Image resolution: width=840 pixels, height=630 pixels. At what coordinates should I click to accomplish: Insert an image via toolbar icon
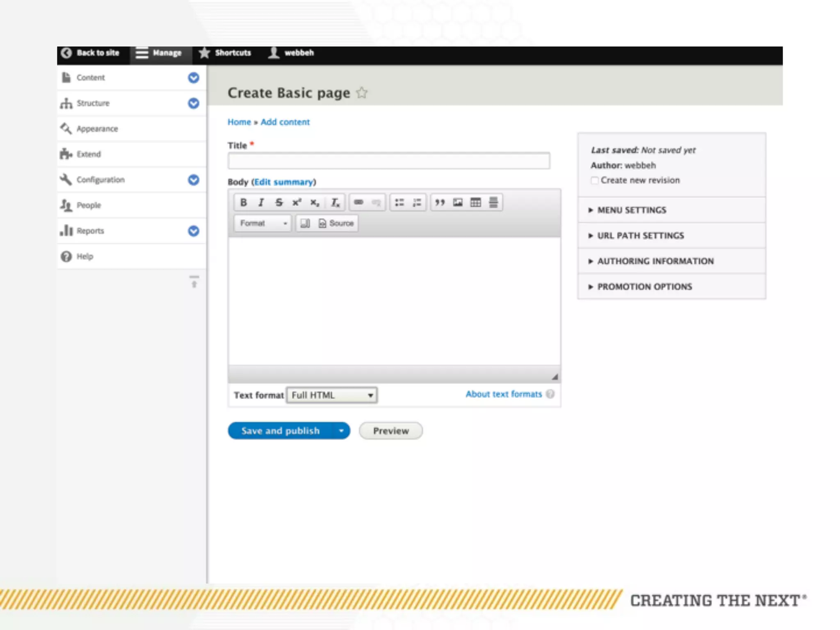458,202
